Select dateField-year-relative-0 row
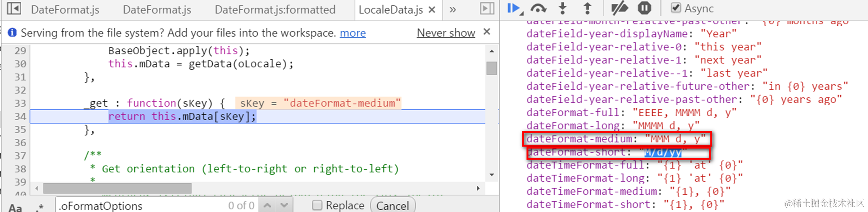 [644, 47]
